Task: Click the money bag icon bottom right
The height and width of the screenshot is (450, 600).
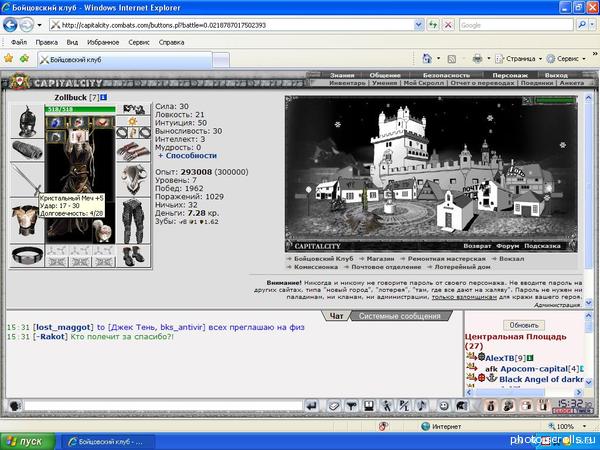Action: pos(490,406)
